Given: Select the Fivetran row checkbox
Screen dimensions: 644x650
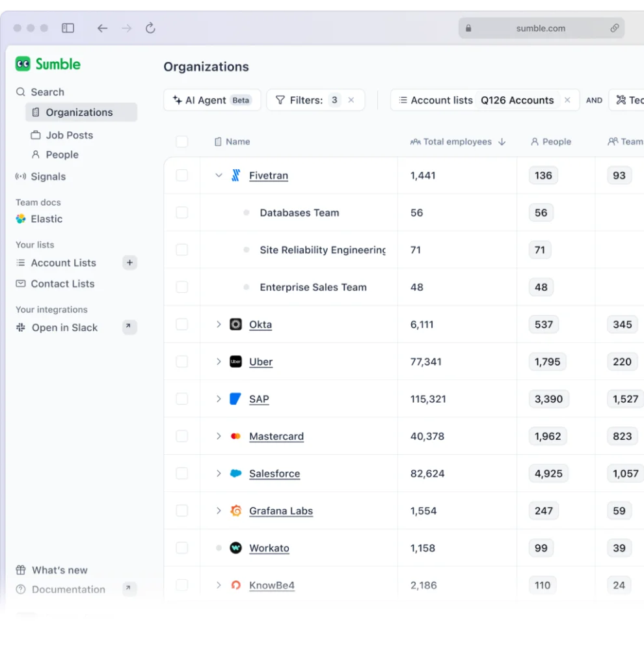Looking at the screenshot, I should click(182, 176).
